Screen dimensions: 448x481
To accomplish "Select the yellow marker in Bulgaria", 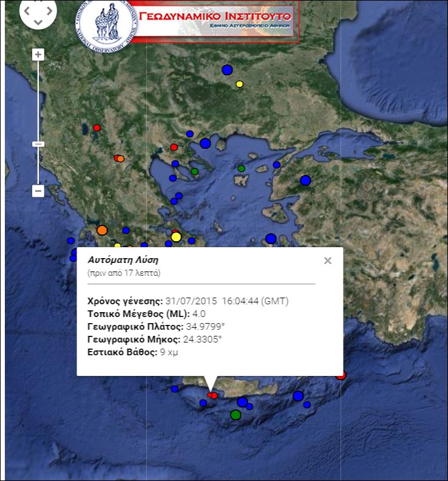I will (240, 84).
